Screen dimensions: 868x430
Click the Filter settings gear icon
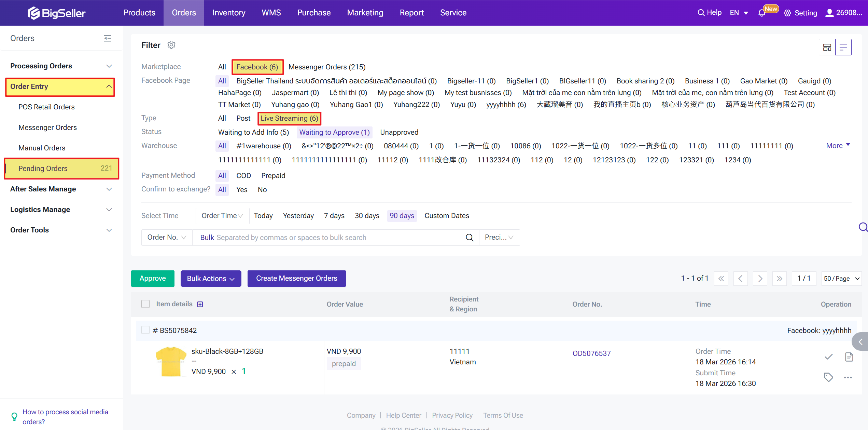(x=171, y=45)
